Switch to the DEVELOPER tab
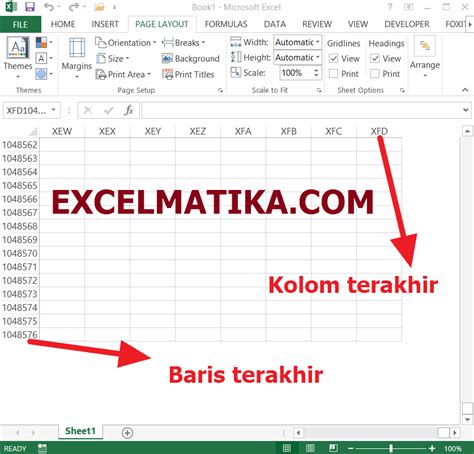 407,24
